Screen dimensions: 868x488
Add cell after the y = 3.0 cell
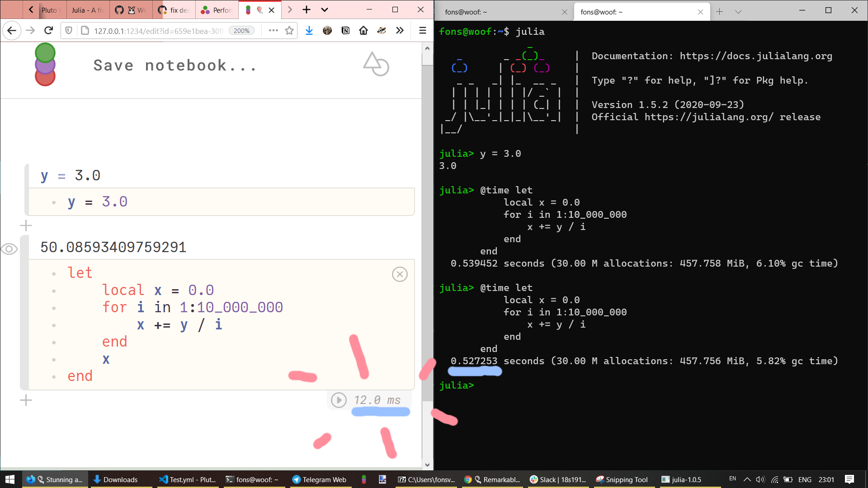(26, 225)
